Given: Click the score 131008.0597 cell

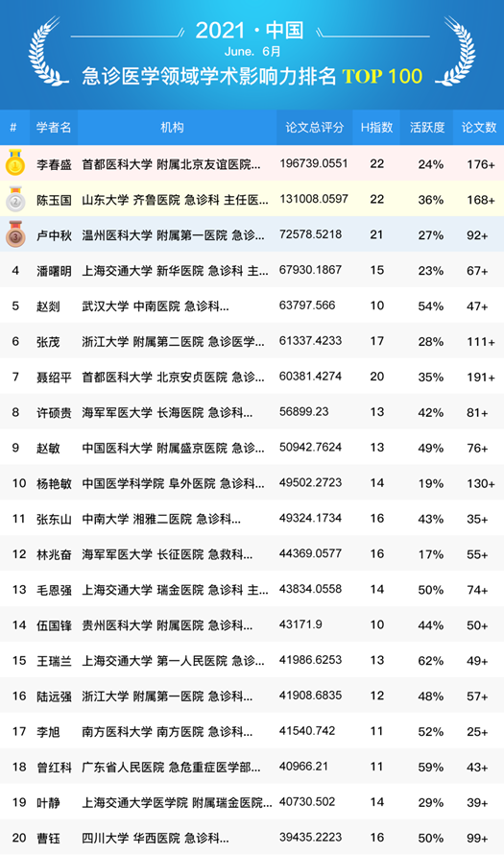Looking at the screenshot, I should (x=314, y=199).
